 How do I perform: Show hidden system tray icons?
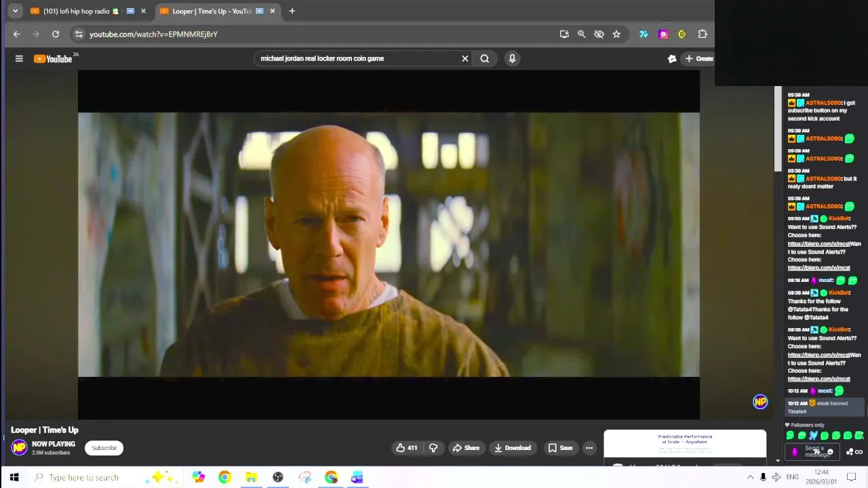point(751,477)
